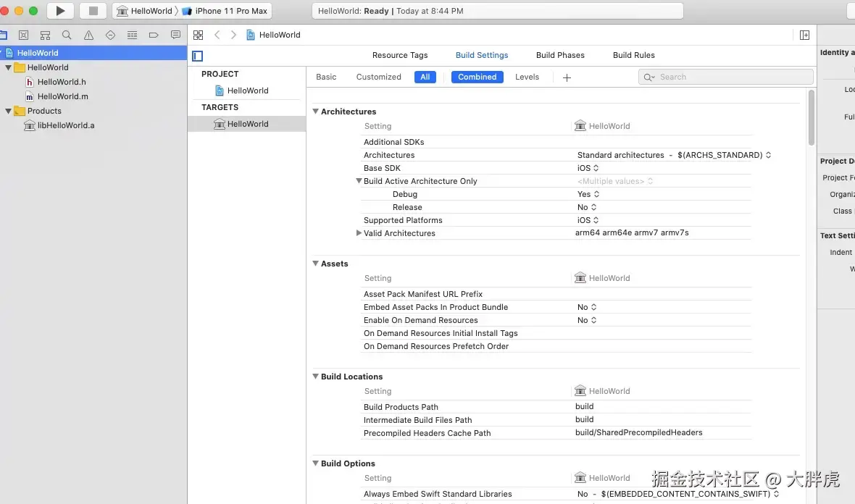Open the Test navigator diamond icon
Screen dimensions: 855x504
[x=110, y=35]
